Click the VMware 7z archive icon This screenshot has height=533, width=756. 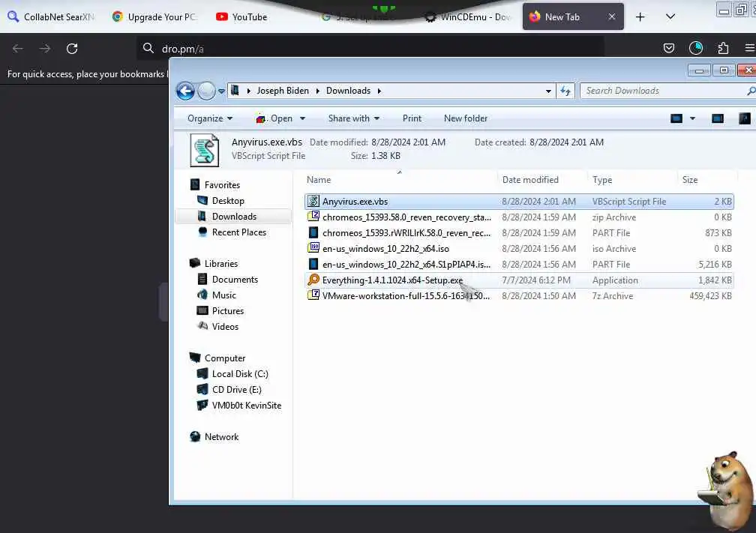pos(313,295)
